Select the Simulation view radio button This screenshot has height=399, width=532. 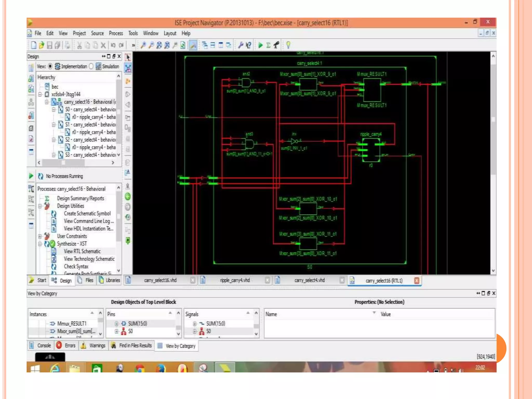coord(91,66)
